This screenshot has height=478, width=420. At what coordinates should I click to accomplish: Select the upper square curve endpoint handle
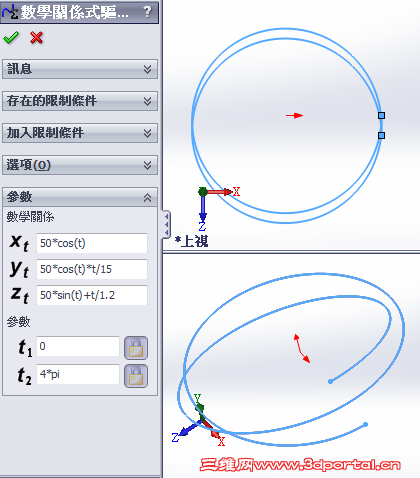(382, 115)
